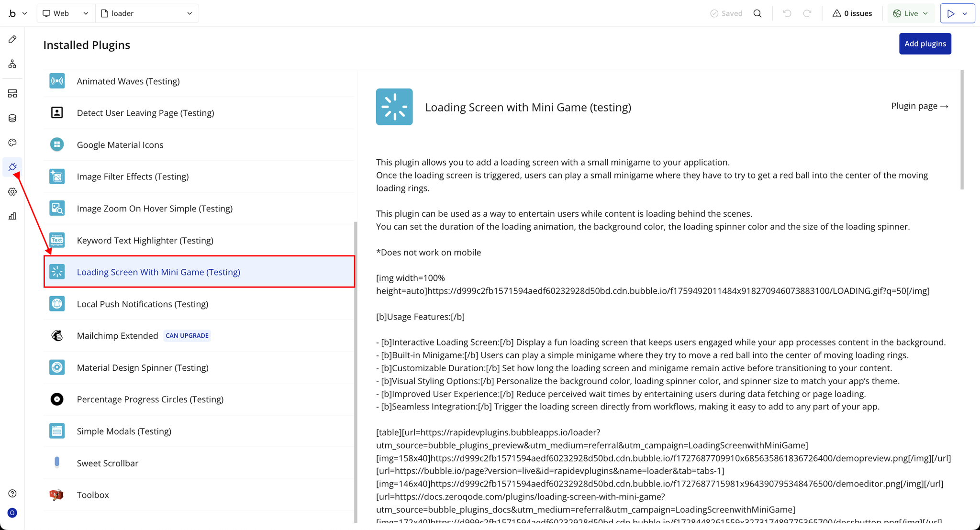980x530 pixels.
Task: Open the Design tab pencil icon
Action: (12, 39)
